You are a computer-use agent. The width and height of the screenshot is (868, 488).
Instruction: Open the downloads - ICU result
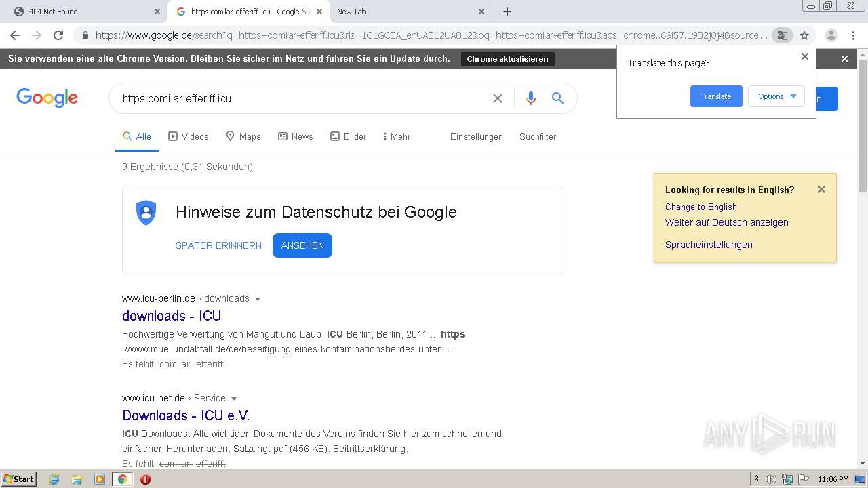172,316
